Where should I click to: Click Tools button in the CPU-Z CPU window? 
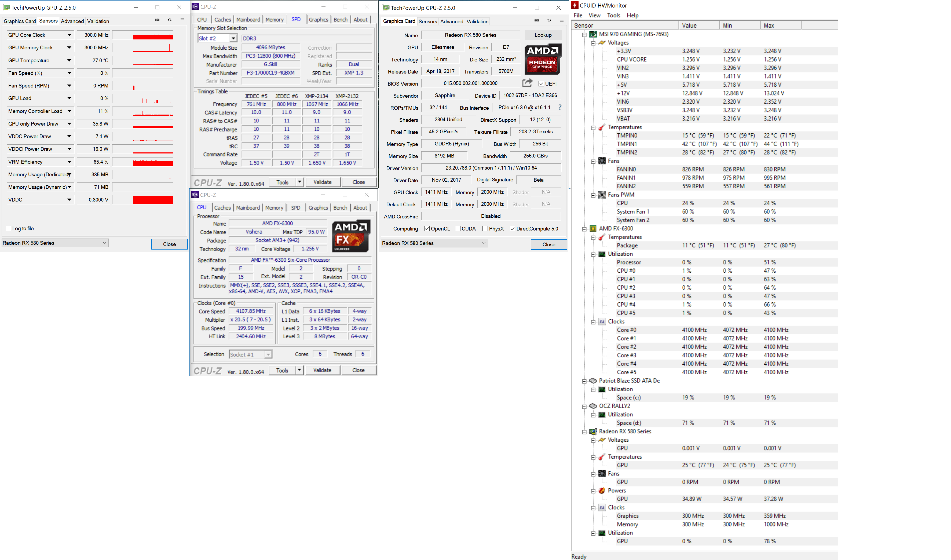(x=282, y=370)
